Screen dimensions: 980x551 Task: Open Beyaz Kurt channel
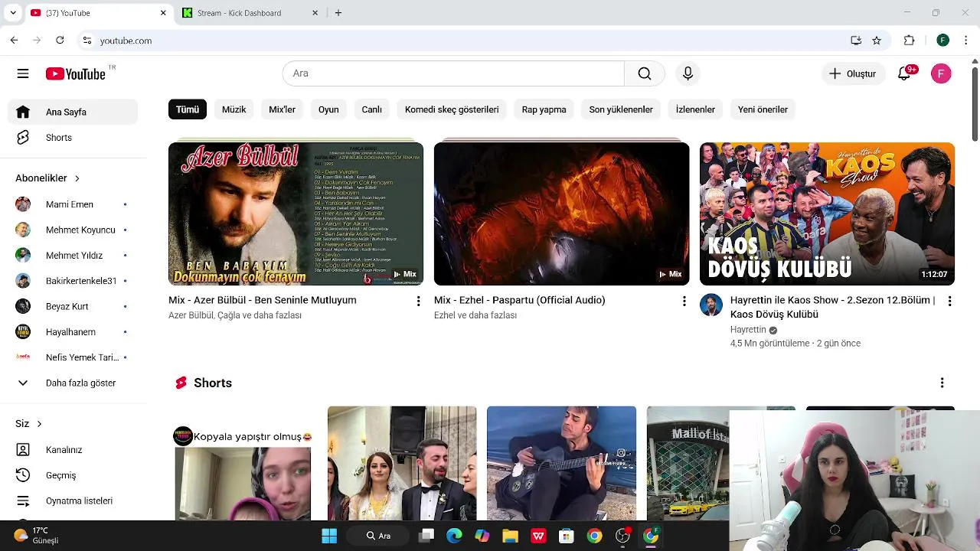coord(73,306)
